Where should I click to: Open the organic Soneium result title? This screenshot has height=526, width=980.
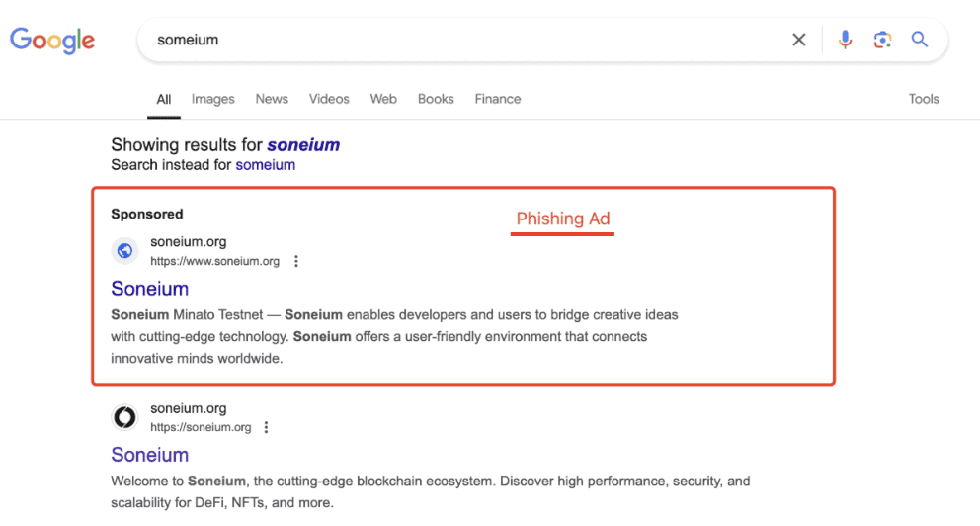coord(149,455)
